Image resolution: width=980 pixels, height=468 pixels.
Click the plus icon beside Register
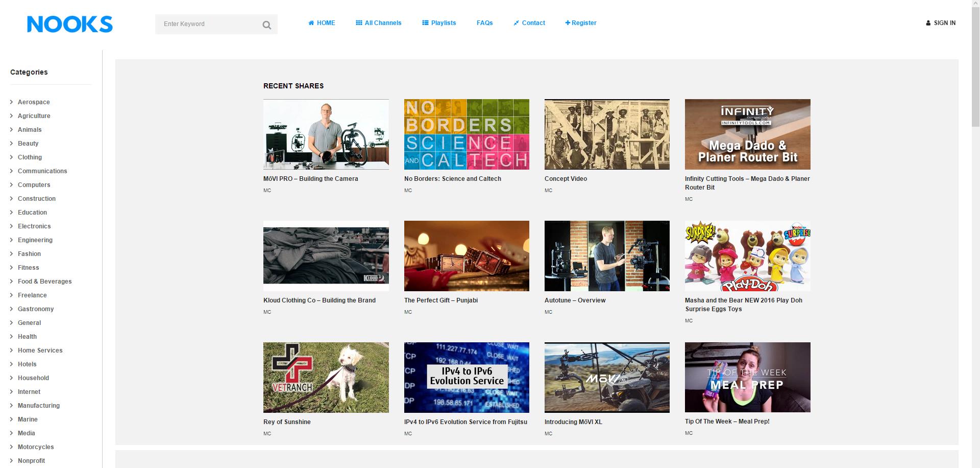coord(568,23)
